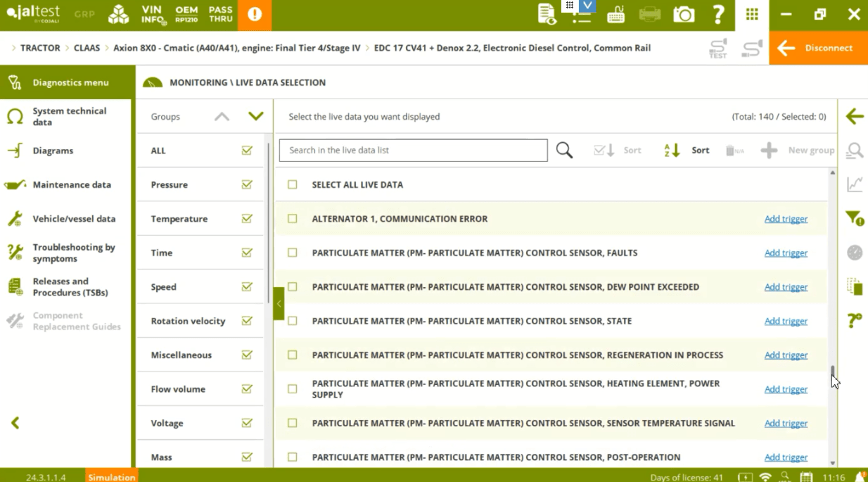Click the printer icon in the top bar
The width and height of the screenshot is (868, 482).
tap(650, 15)
